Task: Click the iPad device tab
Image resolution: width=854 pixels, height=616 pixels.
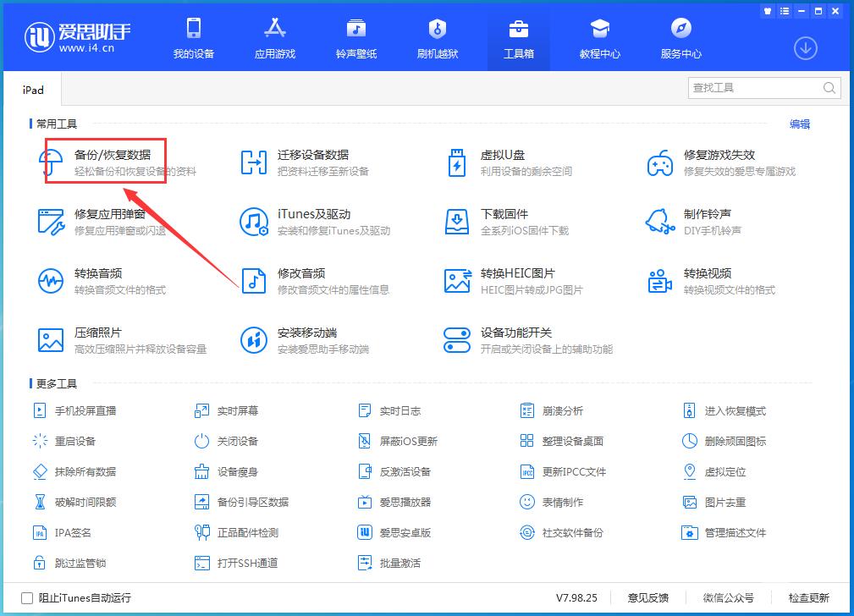Action: point(32,89)
